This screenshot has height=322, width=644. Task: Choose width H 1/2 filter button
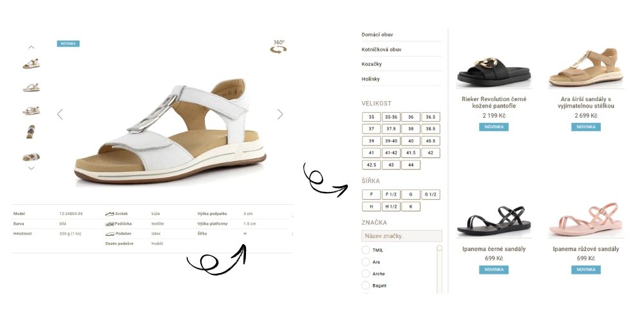click(x=391, y=206)
